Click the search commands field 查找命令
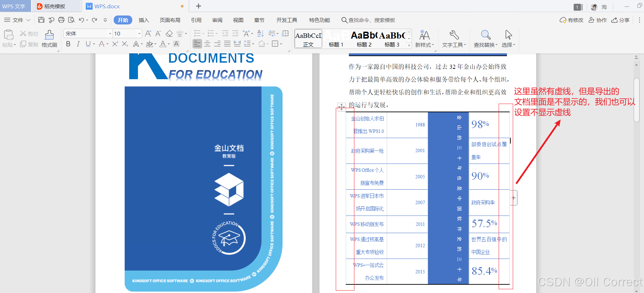The height and width of the screenshot is (293, 644). click(368, 20)
